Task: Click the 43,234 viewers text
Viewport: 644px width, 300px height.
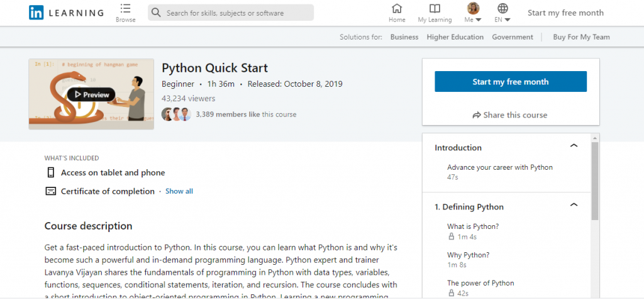Action: coord(189,99)
